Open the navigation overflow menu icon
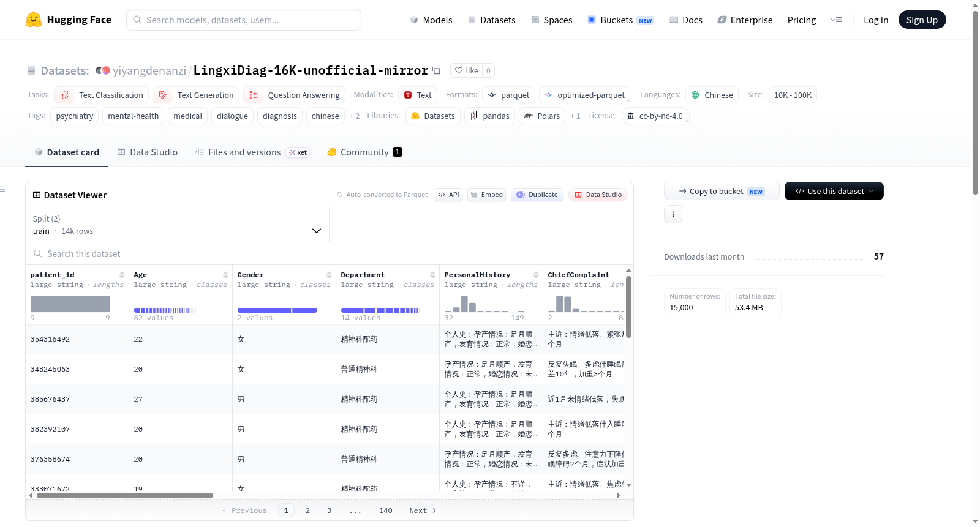 click(836, 20)
